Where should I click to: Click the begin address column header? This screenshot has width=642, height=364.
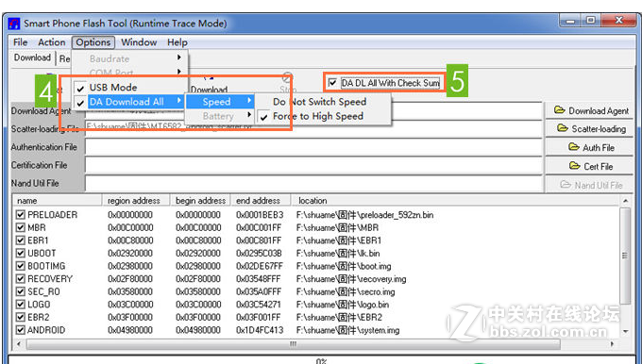click(x=200, y=201)
